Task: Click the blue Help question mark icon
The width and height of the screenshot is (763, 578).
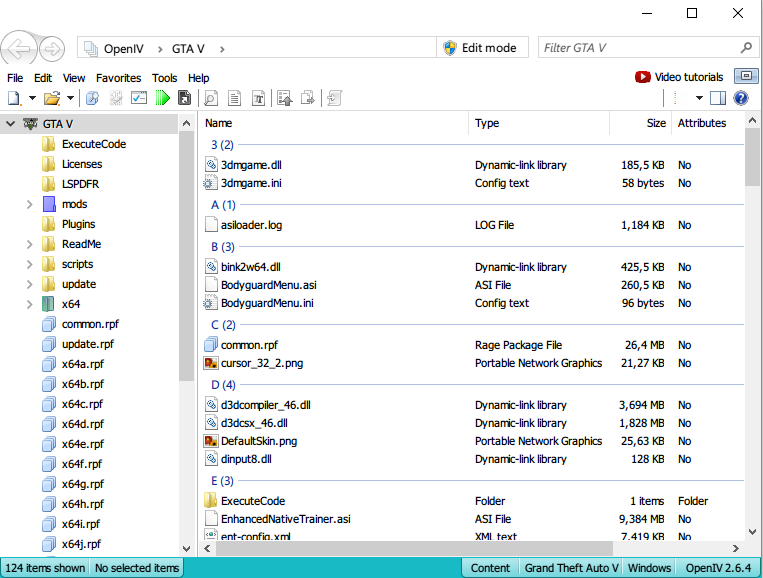Action: (x=741, y=98)
